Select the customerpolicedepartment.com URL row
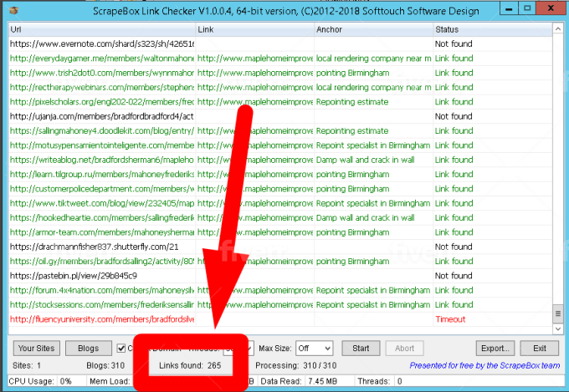 pyautogui.click(x=280, y=189)
